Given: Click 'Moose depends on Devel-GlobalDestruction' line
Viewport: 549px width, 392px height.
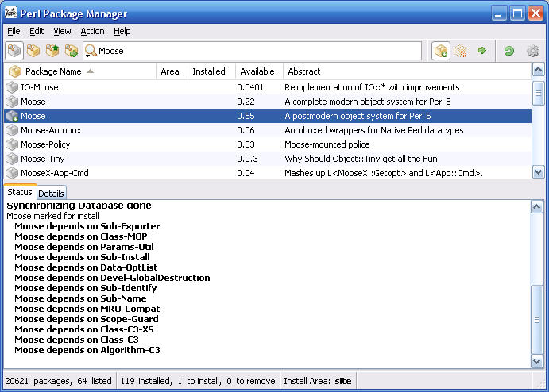Looking at the screenshot, I should [112, 278].
